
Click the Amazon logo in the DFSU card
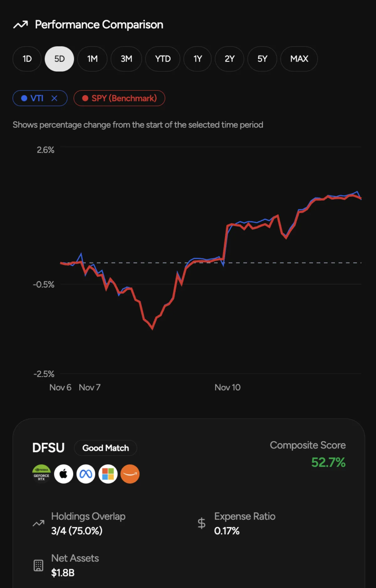click(130, 474)
